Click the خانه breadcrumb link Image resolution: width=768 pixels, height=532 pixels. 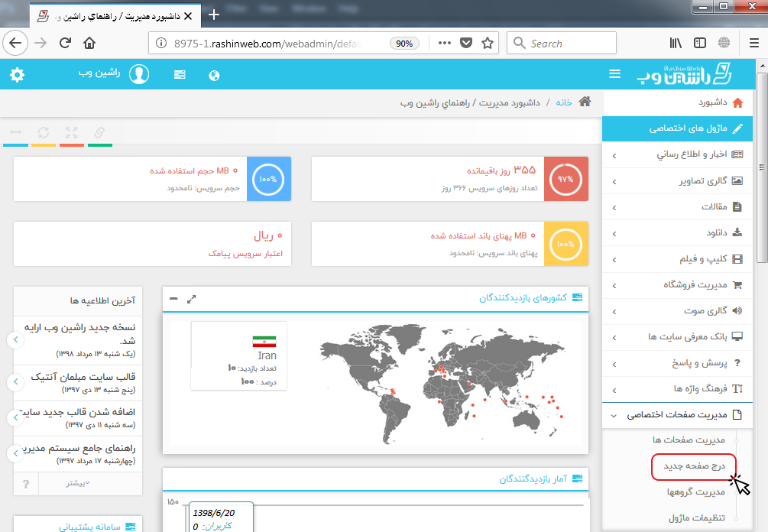click(564, 102)
